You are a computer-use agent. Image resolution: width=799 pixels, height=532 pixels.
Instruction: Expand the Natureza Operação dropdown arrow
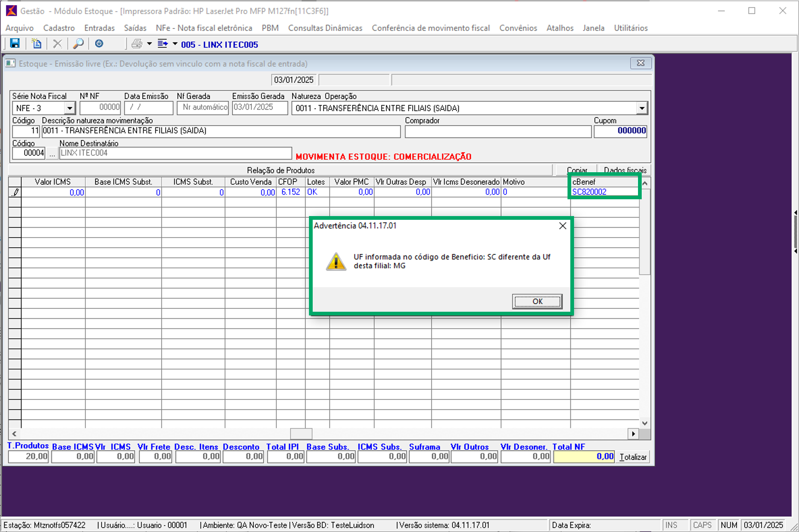coord(642,108)
